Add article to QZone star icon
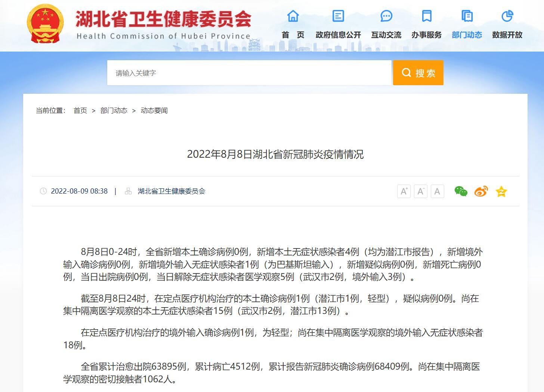Screen dimensions: 544x392 pos(501,192)
